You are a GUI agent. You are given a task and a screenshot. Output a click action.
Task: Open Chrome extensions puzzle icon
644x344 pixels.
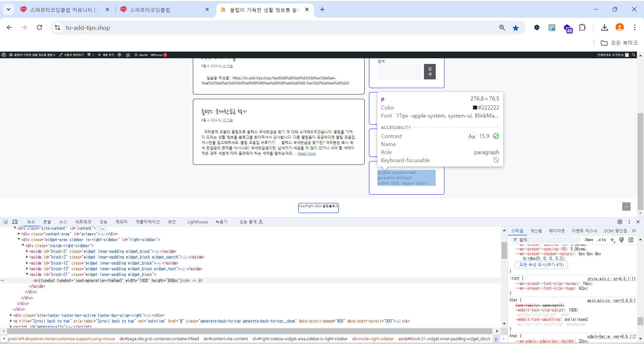[582, 27]
